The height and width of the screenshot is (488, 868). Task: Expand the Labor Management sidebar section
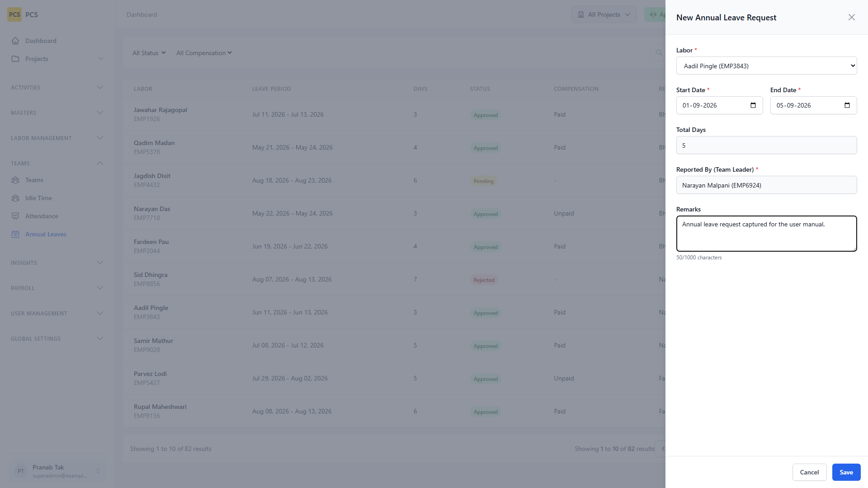point(57,138)
